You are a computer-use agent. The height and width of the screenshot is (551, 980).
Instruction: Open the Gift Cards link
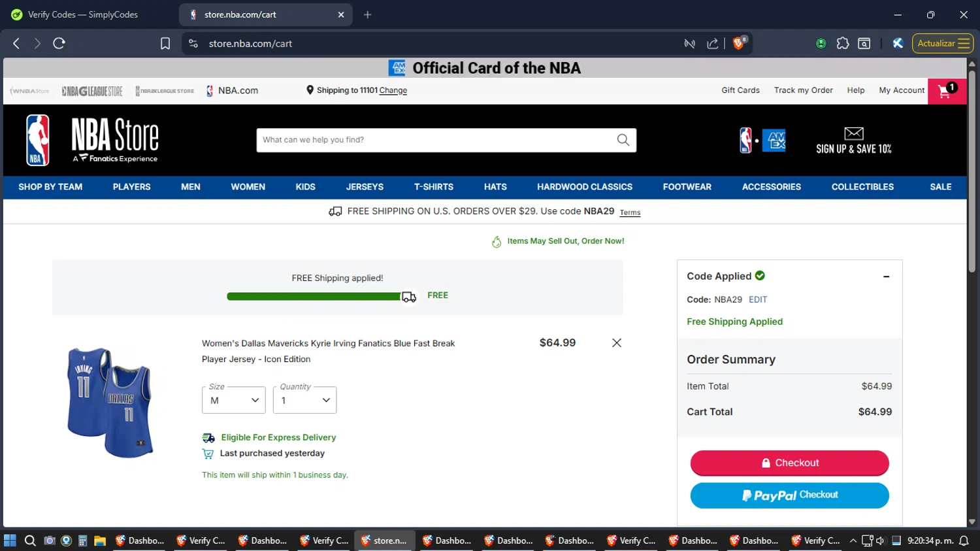[x=740, y=90]
